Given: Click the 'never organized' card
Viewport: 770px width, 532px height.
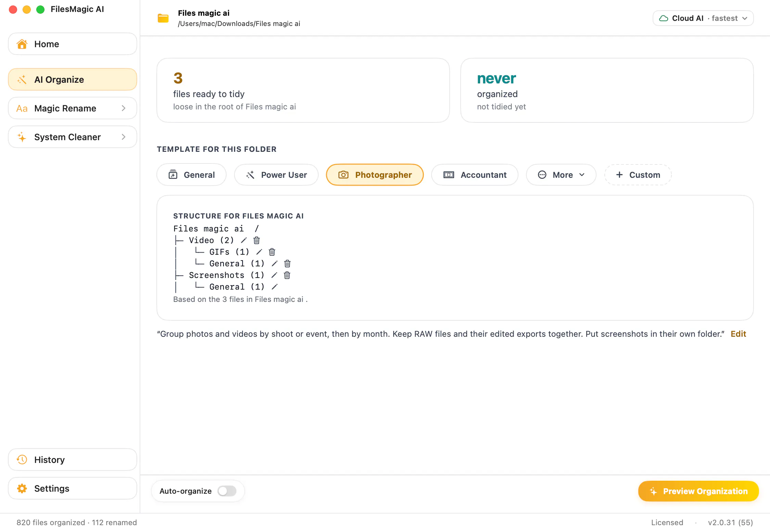Looking at the screenshot, I should [x=607, y=90].
